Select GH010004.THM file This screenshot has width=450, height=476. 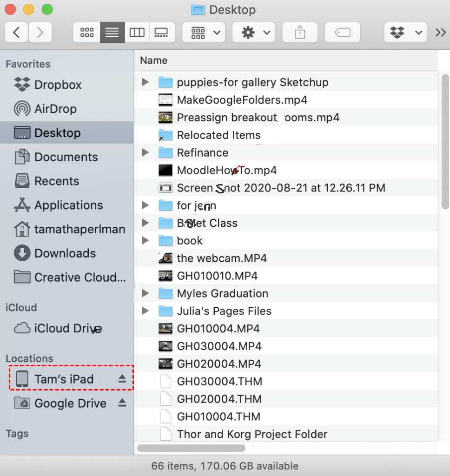(286, 417)
